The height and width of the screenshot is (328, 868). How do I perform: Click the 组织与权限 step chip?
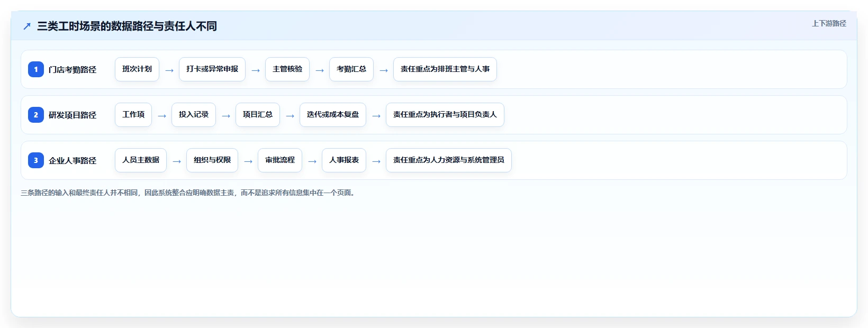click(212, 160)
